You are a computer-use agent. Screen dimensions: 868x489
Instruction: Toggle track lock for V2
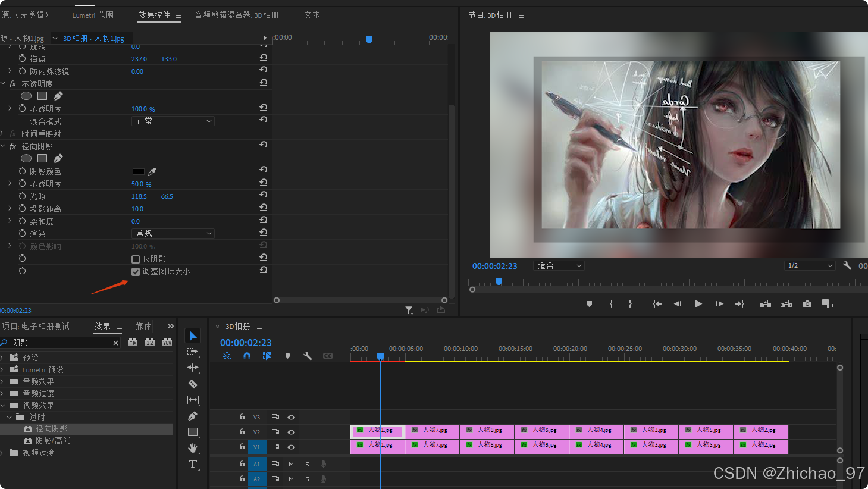coord(242,432)
